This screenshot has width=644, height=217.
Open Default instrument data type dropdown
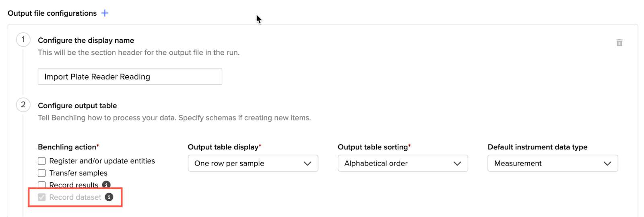pyautogui.click(x=553, y=163)
